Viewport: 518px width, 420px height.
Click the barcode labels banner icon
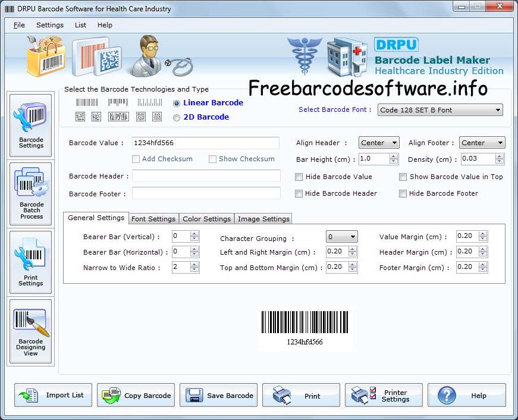click(97, 57)
